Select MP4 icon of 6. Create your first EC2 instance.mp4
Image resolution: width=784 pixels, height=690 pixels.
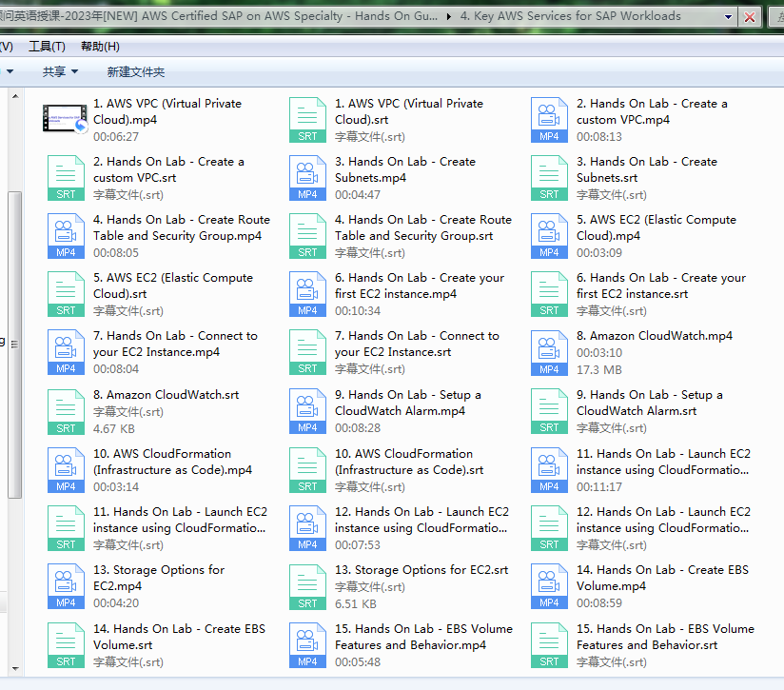(307, 294)
